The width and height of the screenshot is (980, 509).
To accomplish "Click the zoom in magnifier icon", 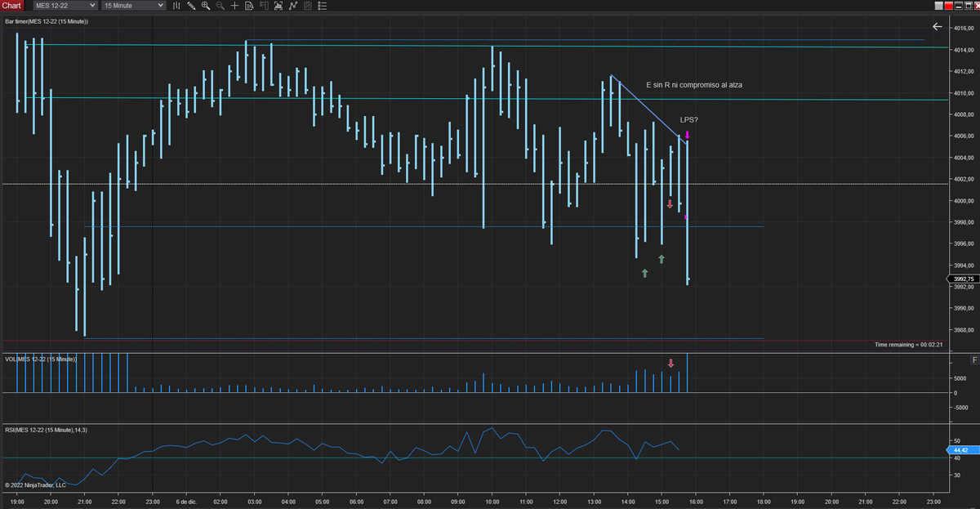I will 206,6.
